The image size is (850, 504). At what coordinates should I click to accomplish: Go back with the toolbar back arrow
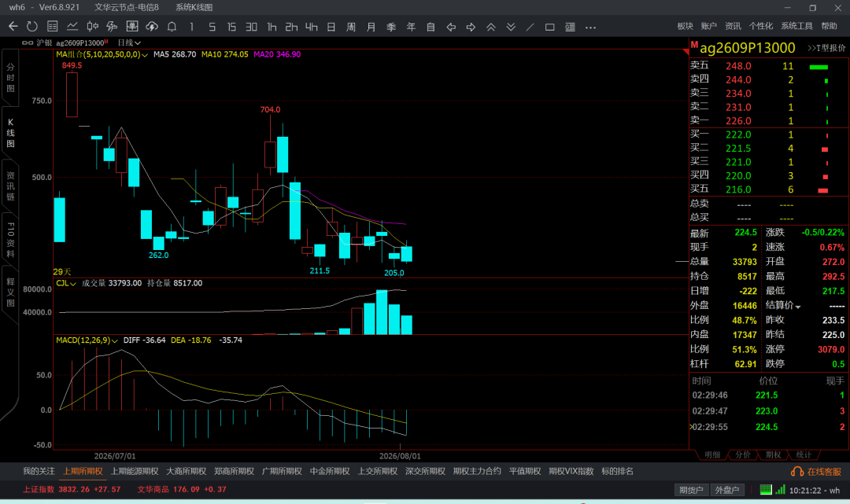coord(13,27)
